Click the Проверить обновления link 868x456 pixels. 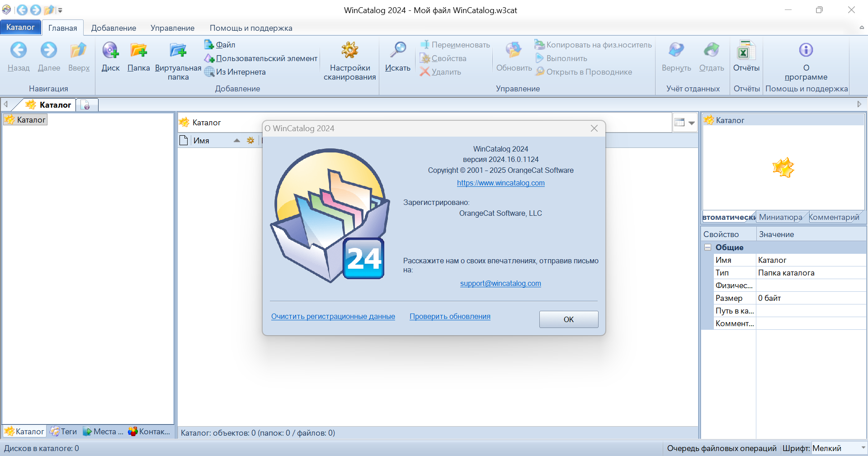pos(450,316)
